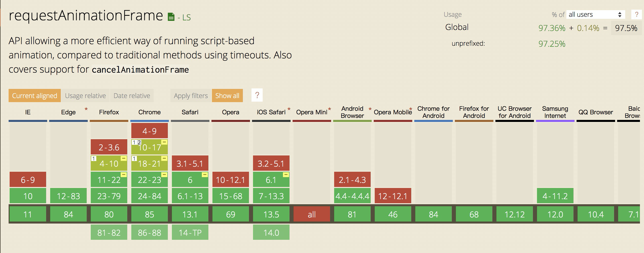This screenshot has width=644, height=253.
Task: Select the UC Browser 12.12 cell
Action: [x=515, y=214]
